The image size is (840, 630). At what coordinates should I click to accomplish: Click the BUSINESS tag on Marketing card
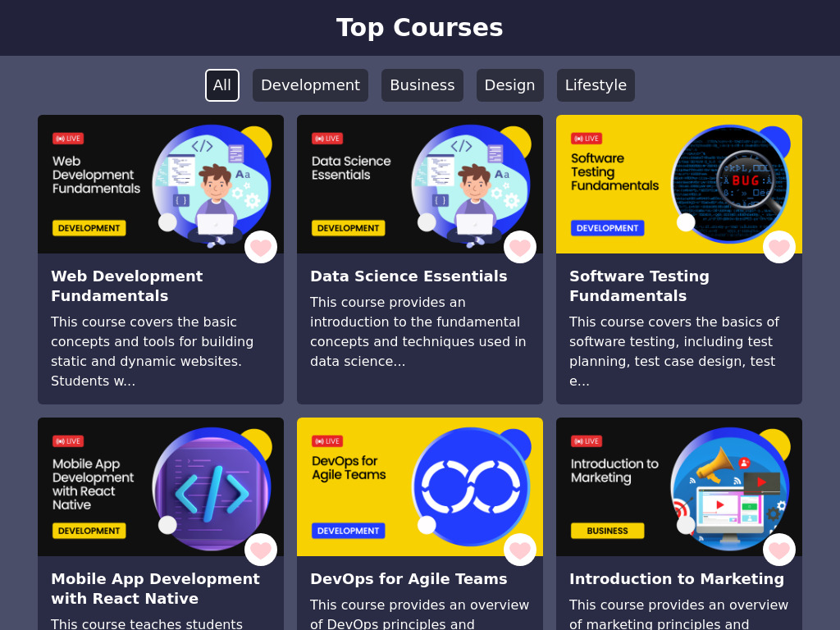coord(608,531)
